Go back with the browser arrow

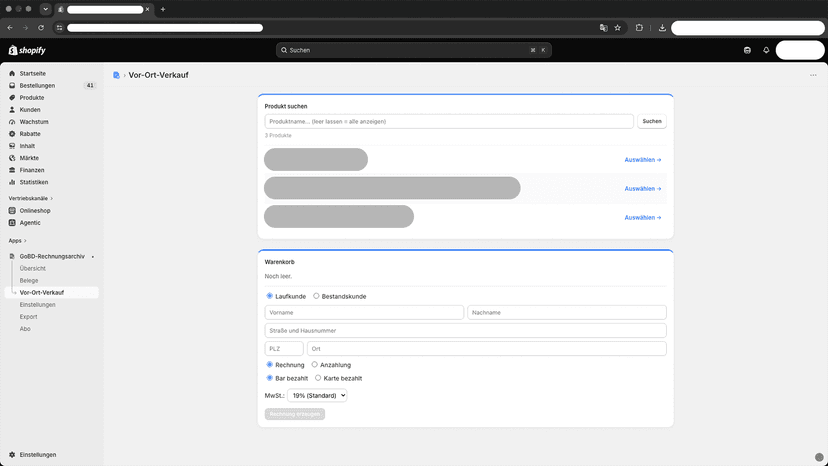10,27
